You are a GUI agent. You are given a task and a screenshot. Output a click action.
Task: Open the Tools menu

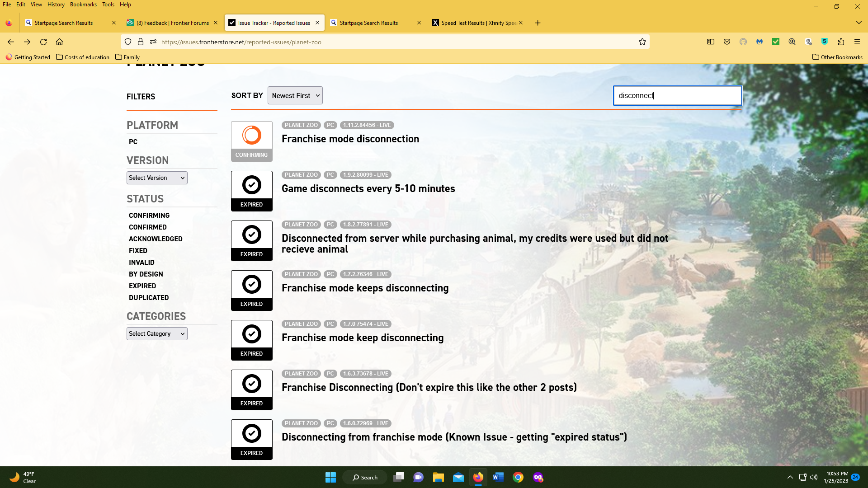[x=108, y=5]
